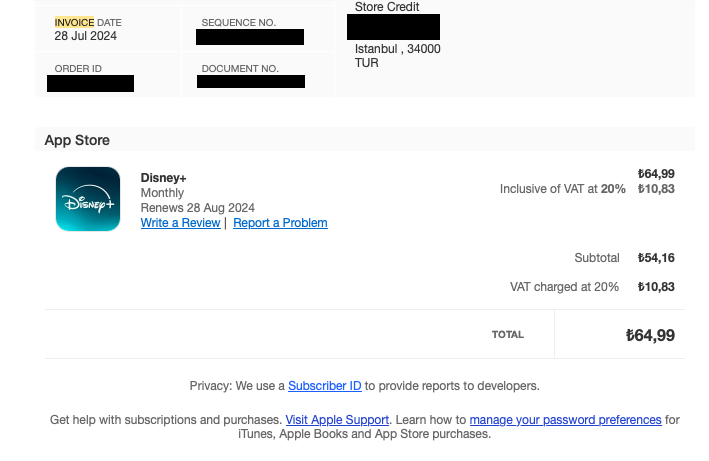This screenshot has width=709, height=461.
Task: Click the Renews 28 Aug 2024 text
Action: click(198, 208)
